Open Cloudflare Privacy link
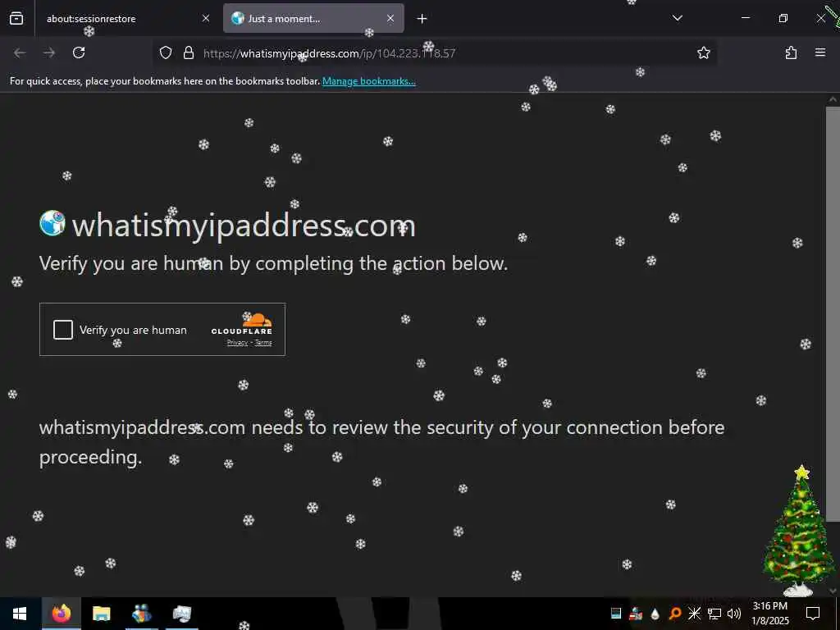Viewport: 840px width, 630px height. pyautogui.click(x=237, y=343)
